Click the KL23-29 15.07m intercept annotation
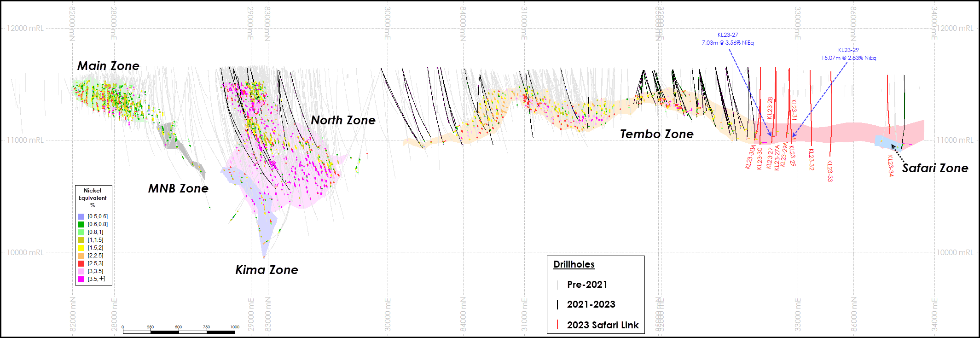 pyautogui.click(x=848, y=54)
